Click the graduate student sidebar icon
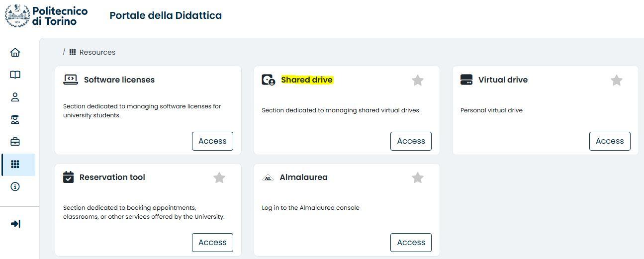 [15, 119]
